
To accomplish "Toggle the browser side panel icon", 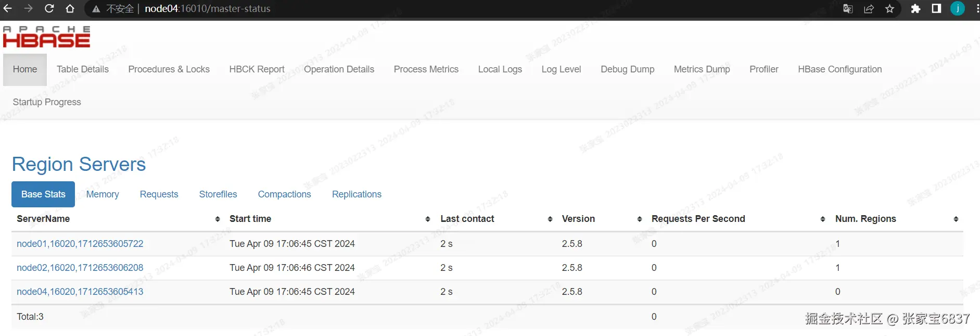I will (x=936, y=8).
